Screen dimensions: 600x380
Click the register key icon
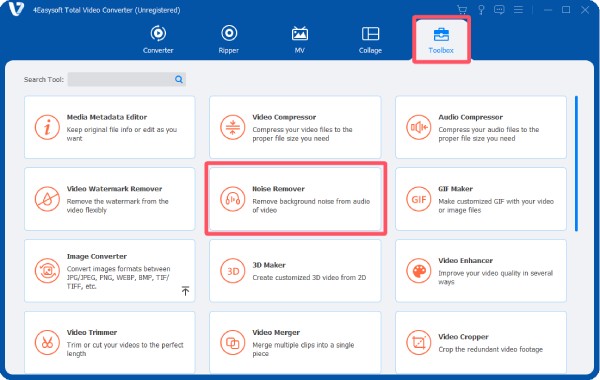pos(481,10)
